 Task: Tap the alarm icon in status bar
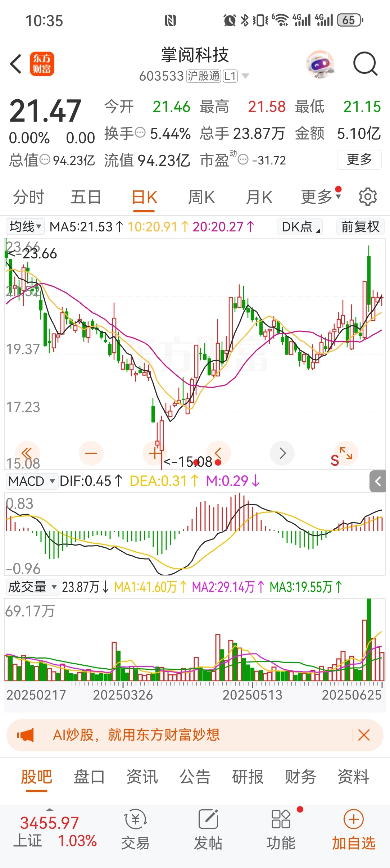point(230,21)
